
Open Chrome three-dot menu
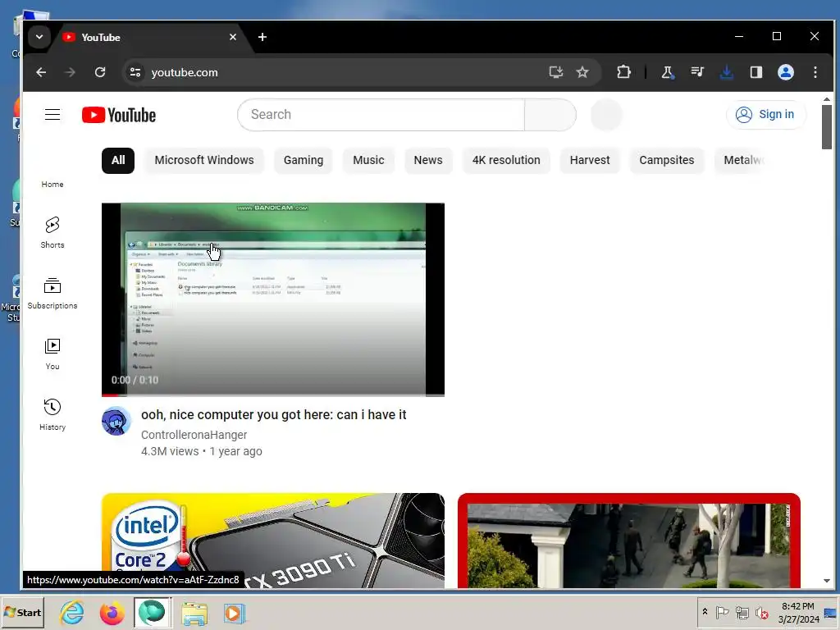[815, 72]
